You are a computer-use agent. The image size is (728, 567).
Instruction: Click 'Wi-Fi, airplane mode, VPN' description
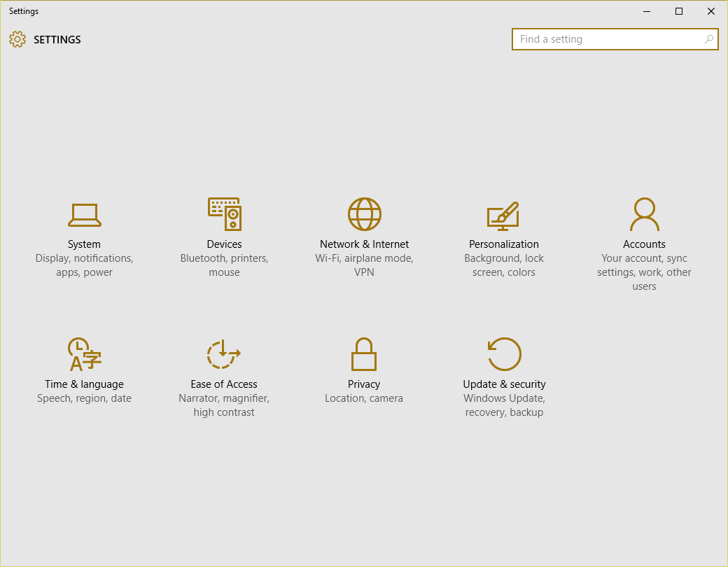[x=365, y=265]
